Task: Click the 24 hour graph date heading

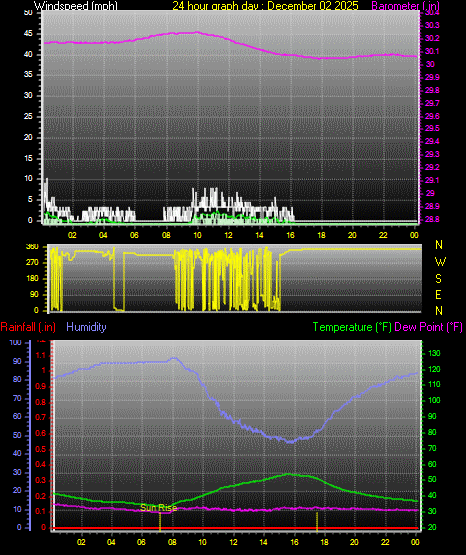Action: coord(265,6)
